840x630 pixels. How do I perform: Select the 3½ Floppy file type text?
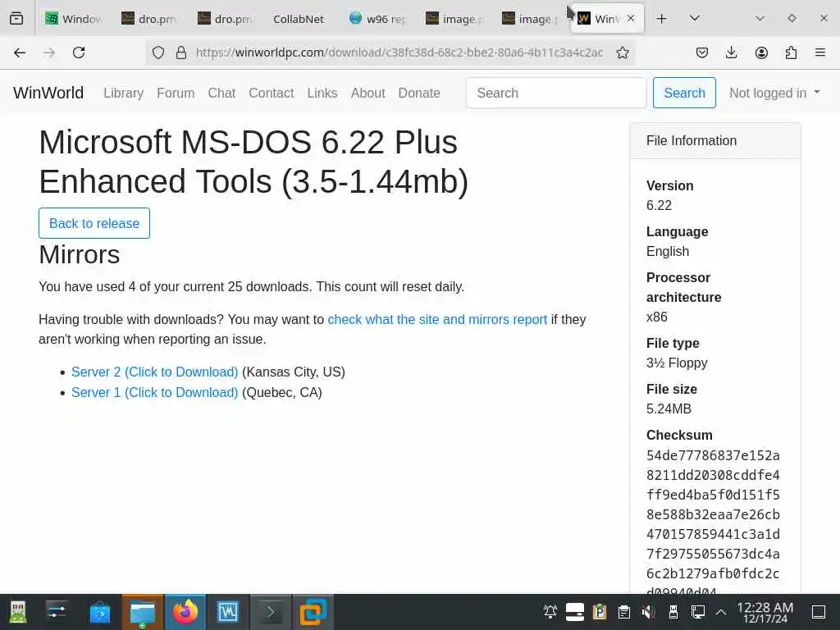coord(677,363)
